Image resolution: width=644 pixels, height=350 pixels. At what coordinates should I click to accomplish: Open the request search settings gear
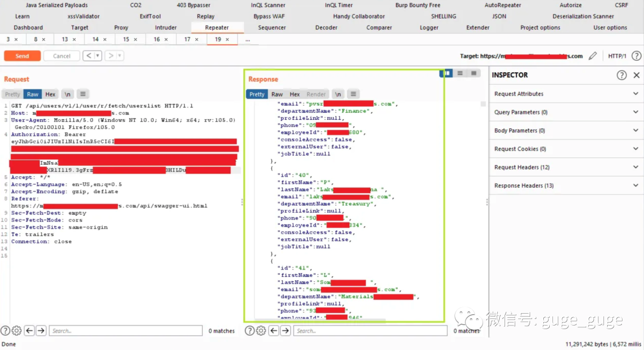coord(17,331)
